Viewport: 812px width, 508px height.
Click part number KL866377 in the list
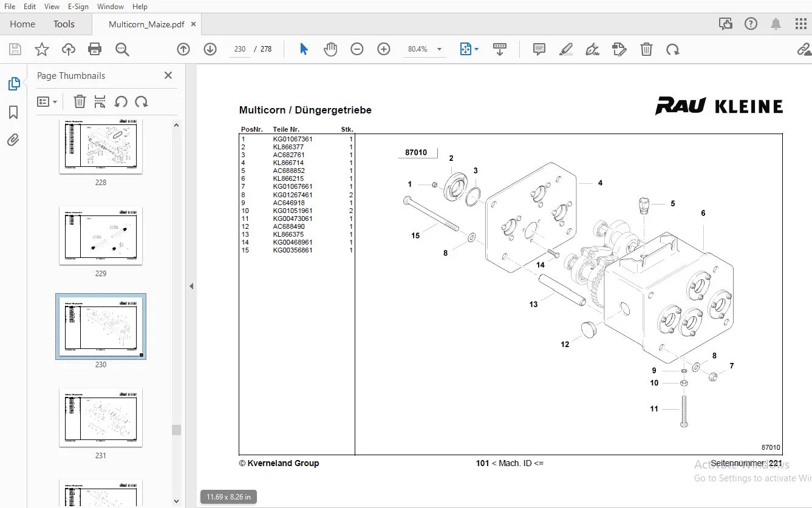coord(288,147)
